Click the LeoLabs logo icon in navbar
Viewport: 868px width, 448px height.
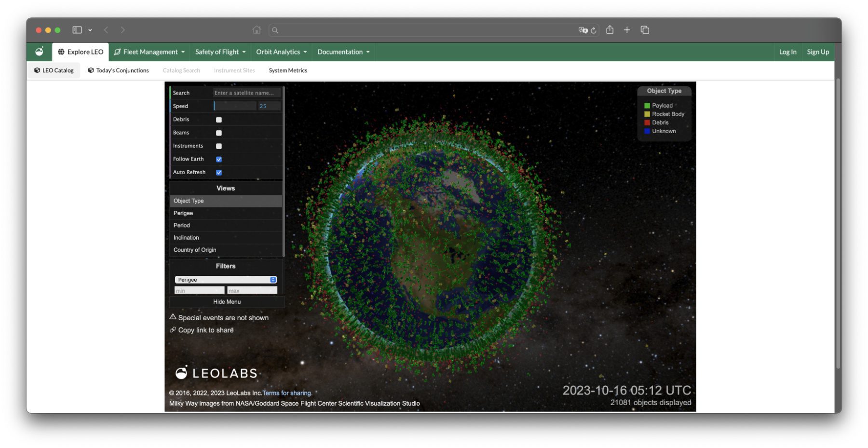(x=40, y=52)
